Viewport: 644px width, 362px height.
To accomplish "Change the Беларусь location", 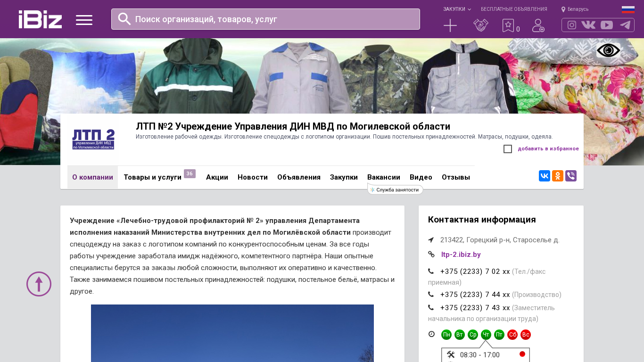I will pyautogui.click(x=575, y=9).
